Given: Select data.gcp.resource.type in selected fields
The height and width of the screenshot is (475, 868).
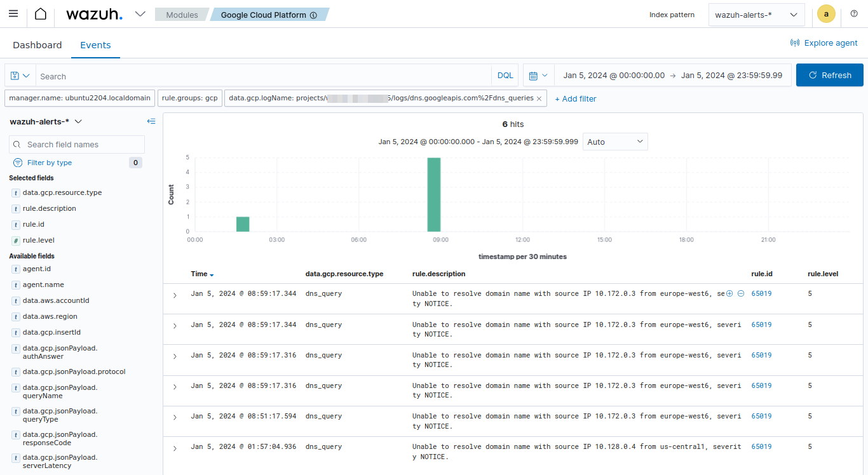Looking at the screenshot, I should (62, 192).
